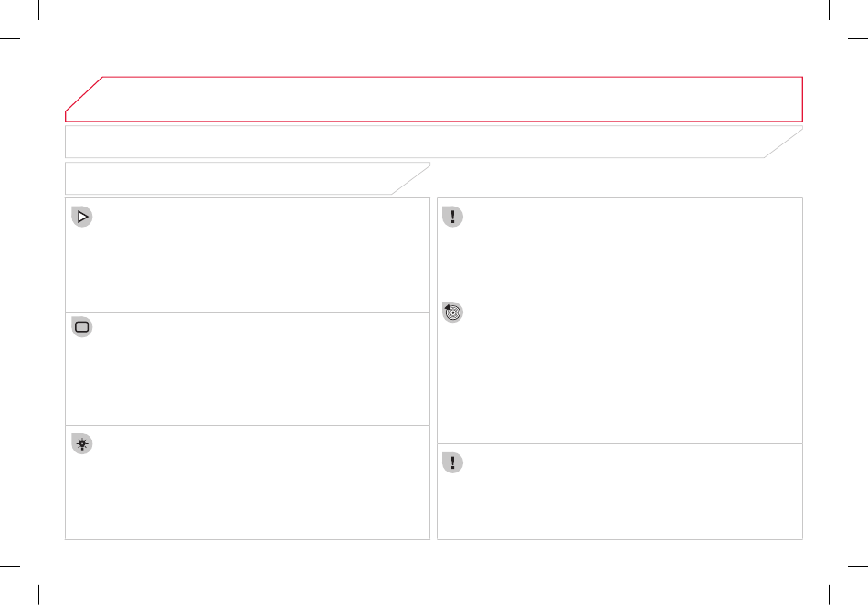Click the light bulb tip icon
The width and height of the screenshot is (868, 605).
[82, 443]
